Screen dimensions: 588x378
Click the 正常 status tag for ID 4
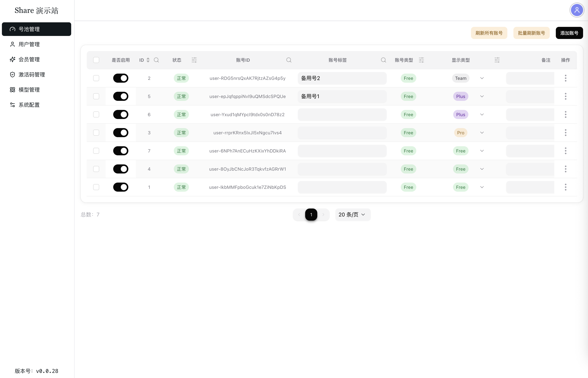pos(181,169)
